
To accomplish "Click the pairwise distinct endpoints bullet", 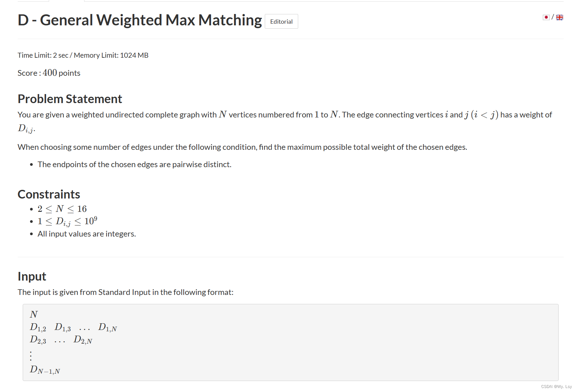I will pyautogui.click(x=135, y=164).
